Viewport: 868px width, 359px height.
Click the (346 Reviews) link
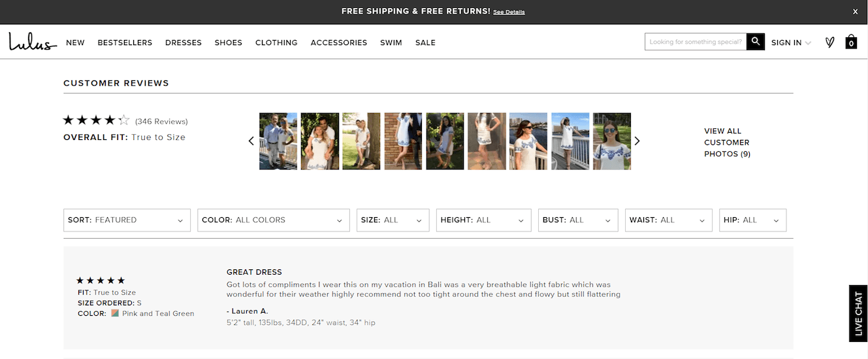pyautogui.click(x=161, y=122)
